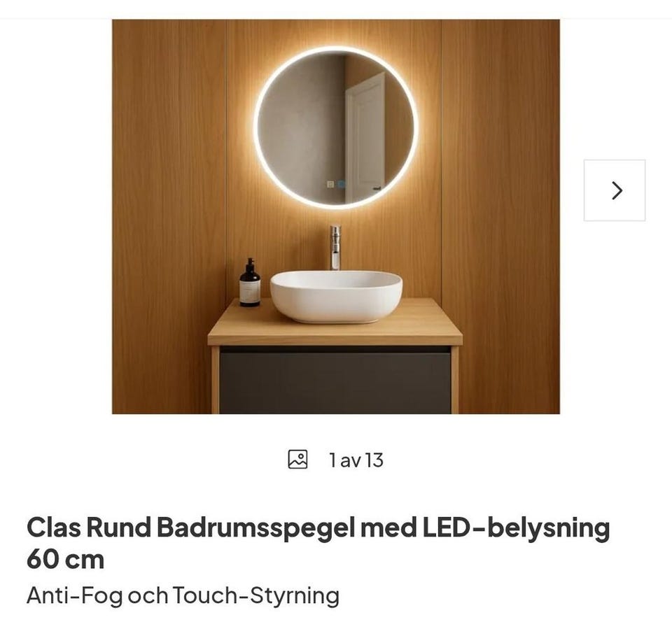Click the small logo on mirror's lower right
This screenshot has width=672, height=622.
pos(377,188)
